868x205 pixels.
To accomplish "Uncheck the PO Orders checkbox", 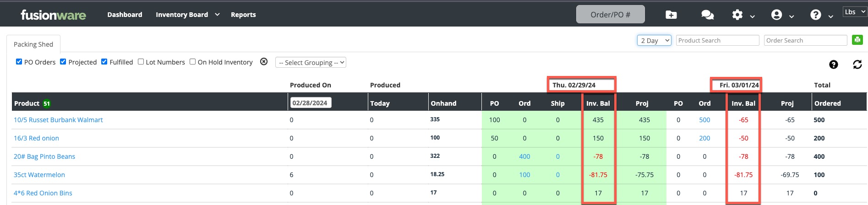I will tap(19, 62).
